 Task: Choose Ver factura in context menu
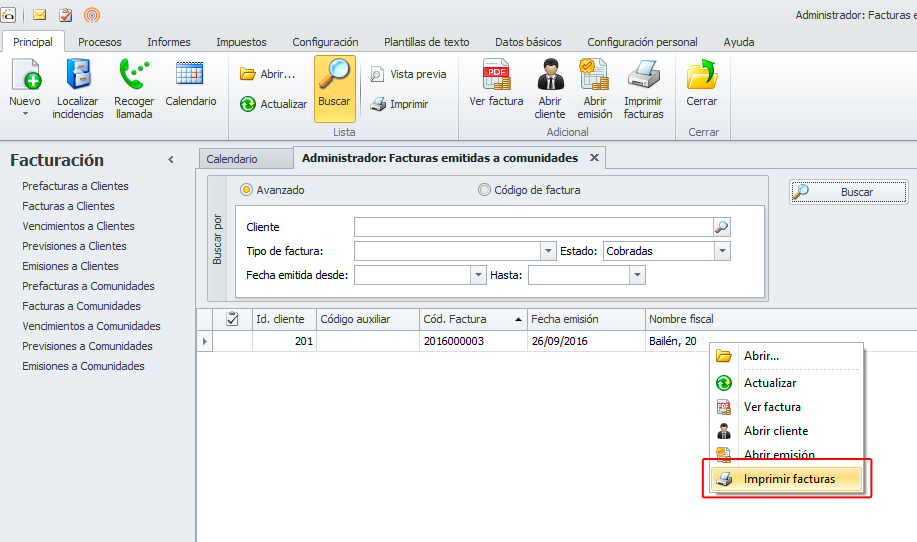pyautogui.click(x=787, y=407)
